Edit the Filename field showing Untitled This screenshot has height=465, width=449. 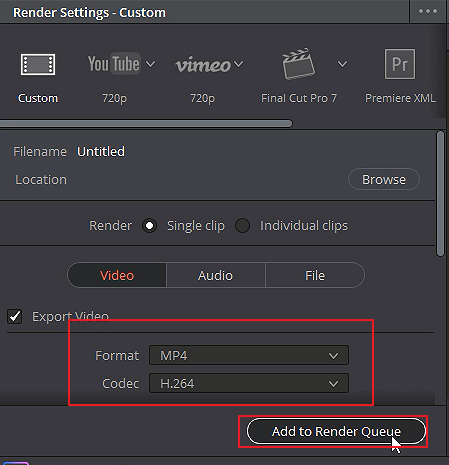(101, 152)
